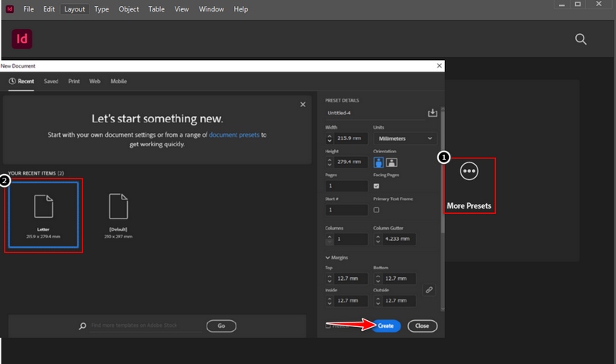Select portrait orientation icon

379,162
